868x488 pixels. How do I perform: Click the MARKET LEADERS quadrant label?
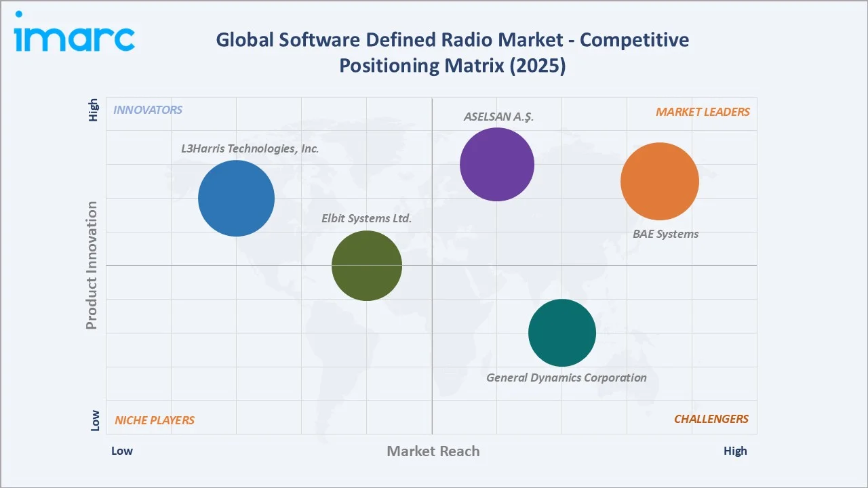[703, 112]
